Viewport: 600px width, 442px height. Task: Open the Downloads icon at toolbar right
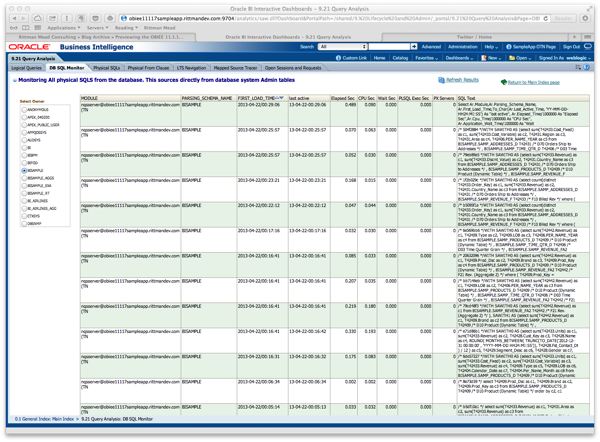pos(585,18)
